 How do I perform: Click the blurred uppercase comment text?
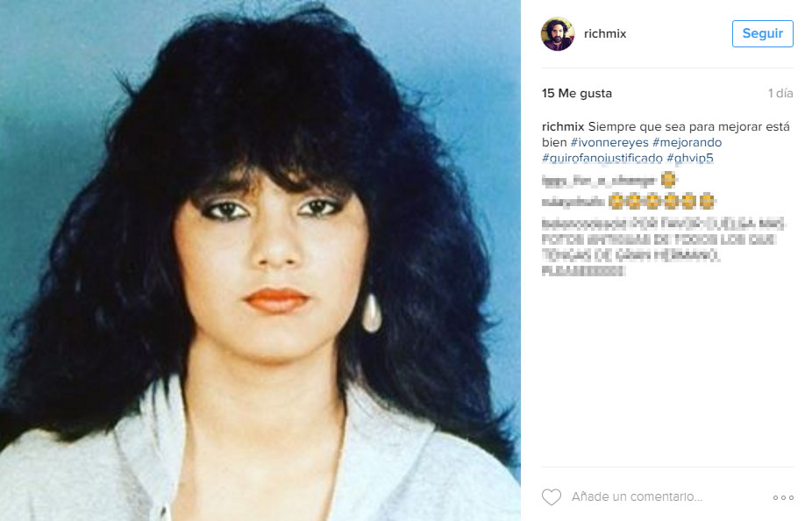663,247
